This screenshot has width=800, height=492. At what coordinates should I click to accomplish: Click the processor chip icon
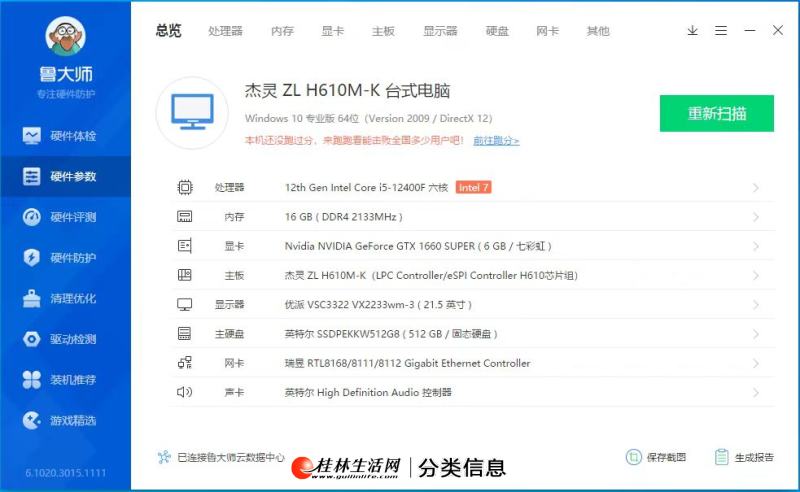pyautogui.click(x=185, y=187)
